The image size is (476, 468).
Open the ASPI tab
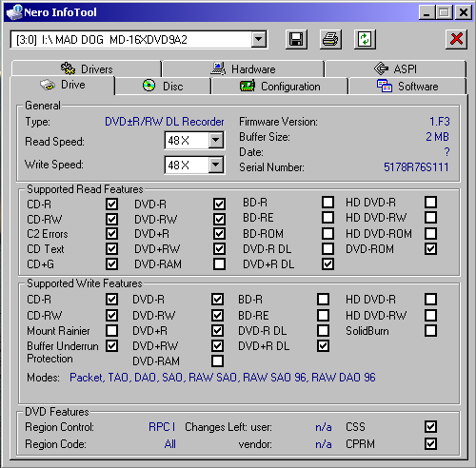tap(395, 68)
